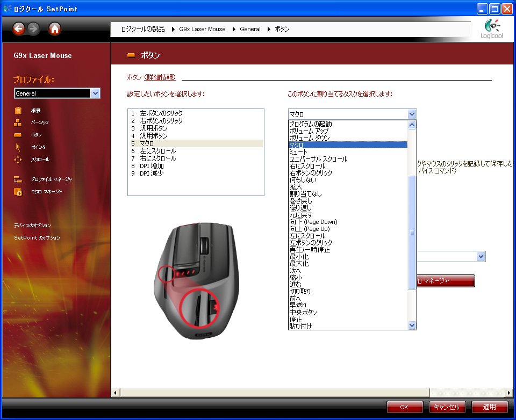
Task: Select button 8 DPI 増加
Action: [x=196, y=166]
